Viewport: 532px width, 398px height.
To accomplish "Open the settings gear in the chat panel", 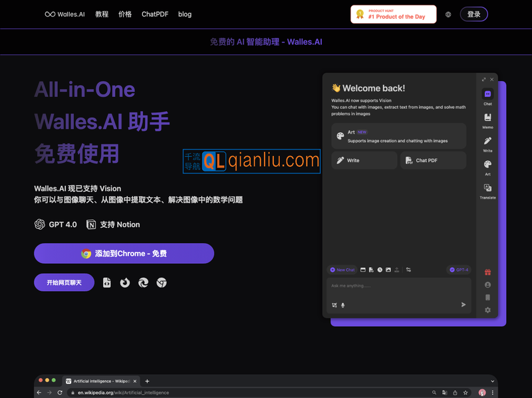I will [487, 310].
